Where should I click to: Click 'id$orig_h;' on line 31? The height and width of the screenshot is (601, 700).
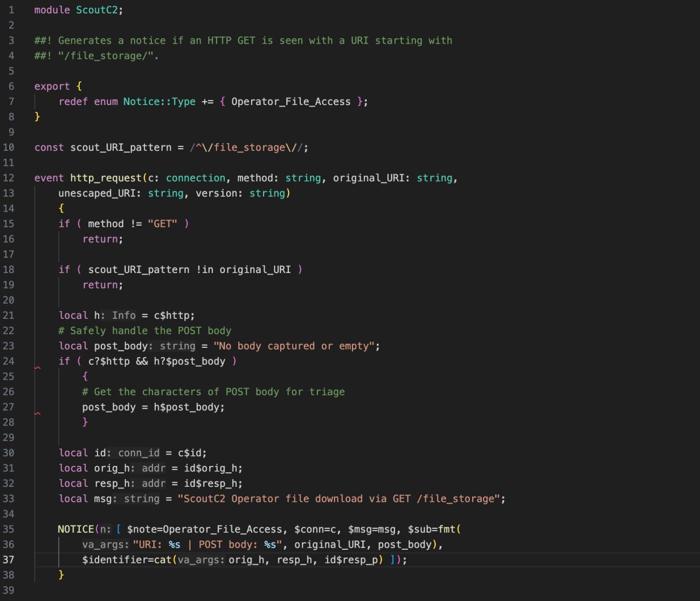pyautogui.click(x=213, y=468)
